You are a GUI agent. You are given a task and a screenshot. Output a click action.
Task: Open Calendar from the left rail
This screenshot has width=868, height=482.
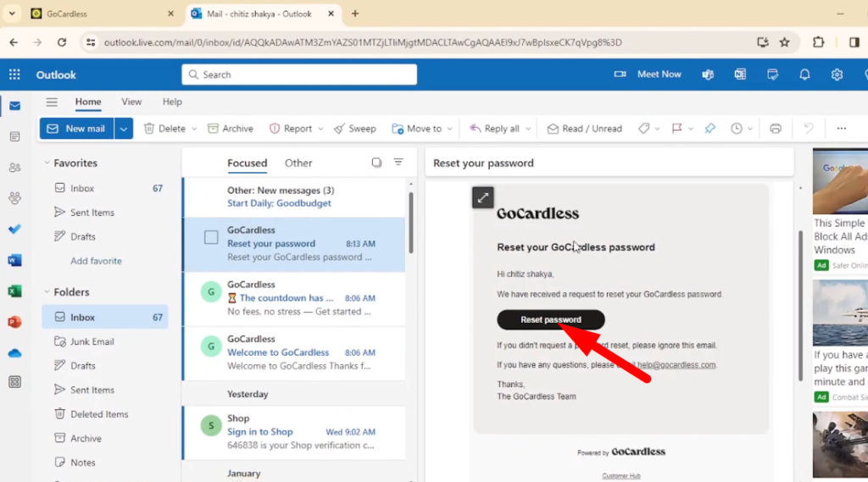point(15,136)
